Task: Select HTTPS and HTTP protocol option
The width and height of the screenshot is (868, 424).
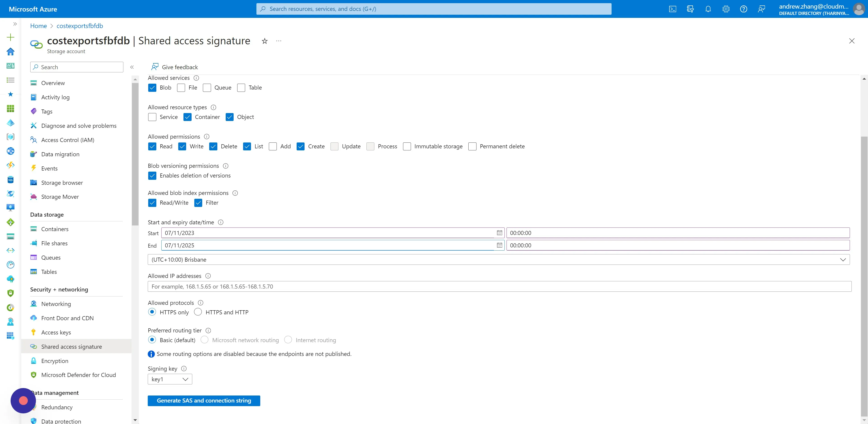Action: [x=198, y=312]
